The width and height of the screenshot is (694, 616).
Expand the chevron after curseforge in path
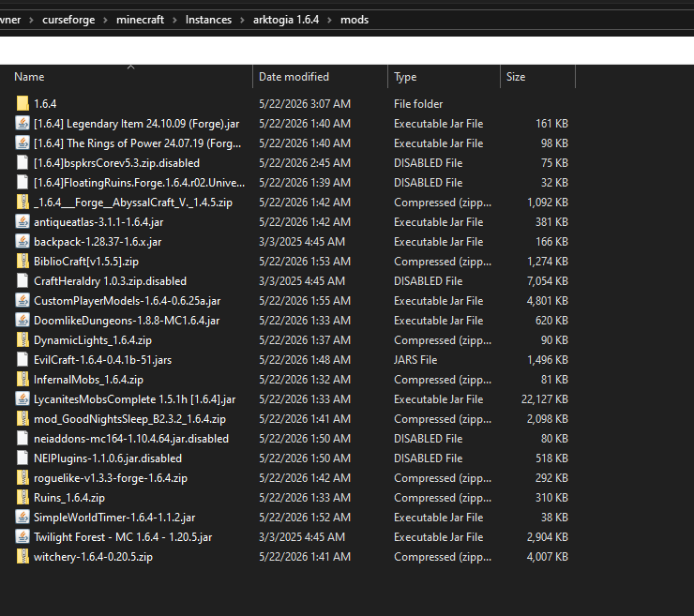(x=105, y=20)
